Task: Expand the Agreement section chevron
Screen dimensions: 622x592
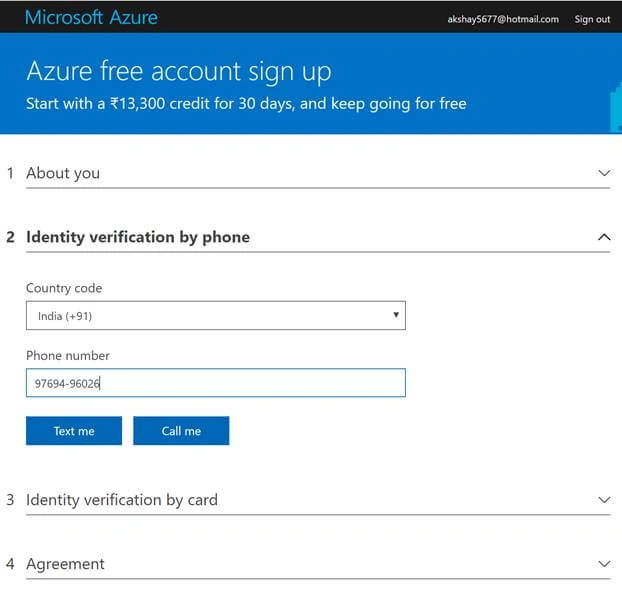Action: [604, 563]
